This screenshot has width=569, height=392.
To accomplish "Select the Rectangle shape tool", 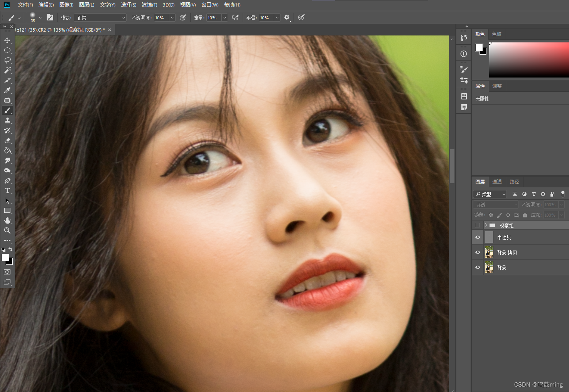I will tap(7, 210).
